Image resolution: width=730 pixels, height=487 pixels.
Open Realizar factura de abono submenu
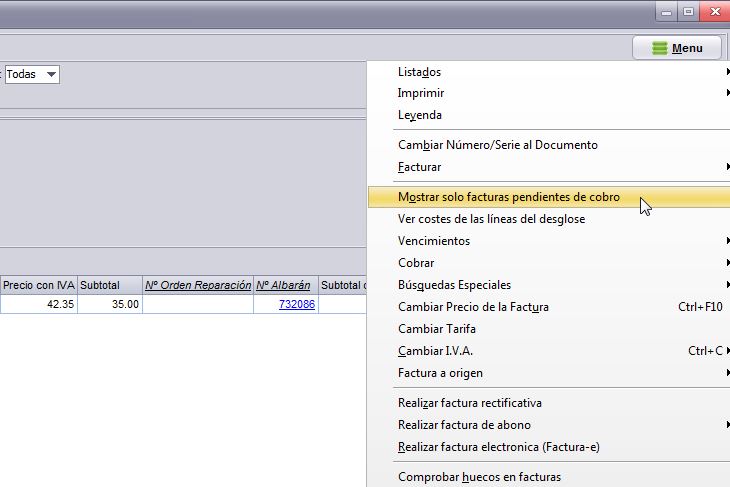[x=549, y=425]
